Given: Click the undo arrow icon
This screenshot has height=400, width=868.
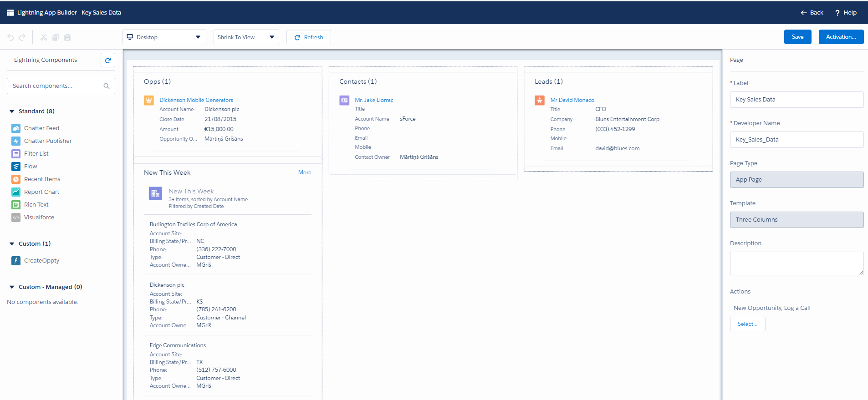Looking at the screenshot, I should pos(10,37).
